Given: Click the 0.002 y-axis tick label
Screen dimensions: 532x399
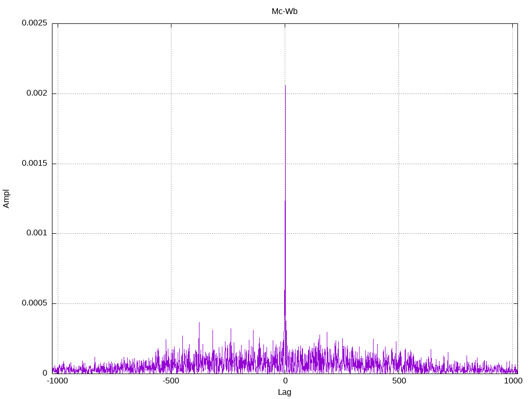Looking at the screenshot, I should (36, 94).
